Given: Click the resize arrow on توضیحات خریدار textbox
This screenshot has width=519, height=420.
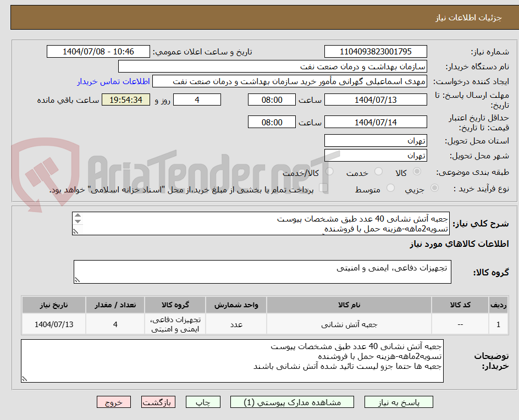Looking at the screenshot, I should point(24,379).
